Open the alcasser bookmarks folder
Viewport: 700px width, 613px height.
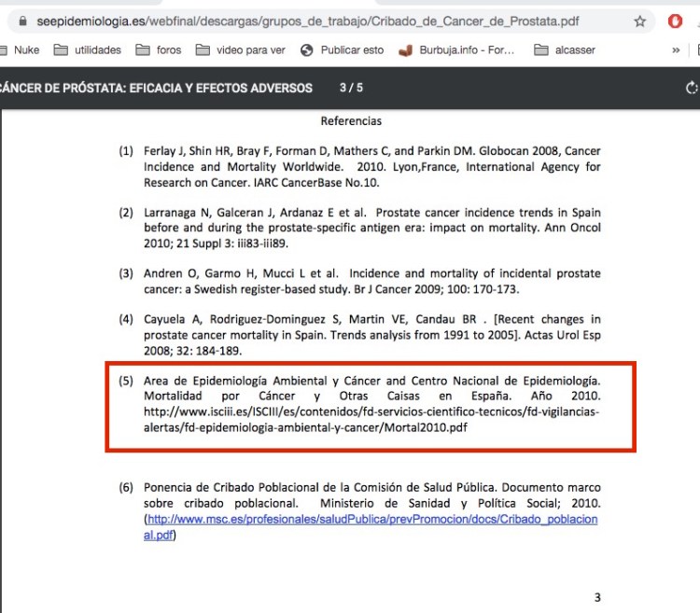click(x=565, y=50)
